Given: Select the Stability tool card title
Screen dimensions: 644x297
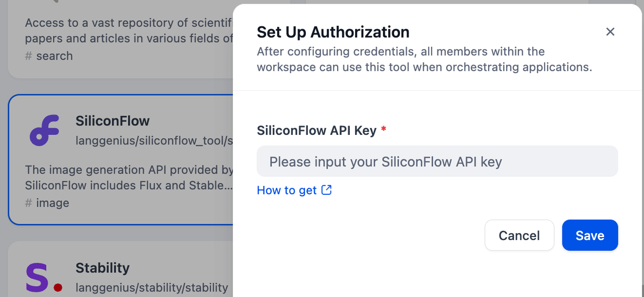Looking at the screenshot, I should tap(103, 268).
